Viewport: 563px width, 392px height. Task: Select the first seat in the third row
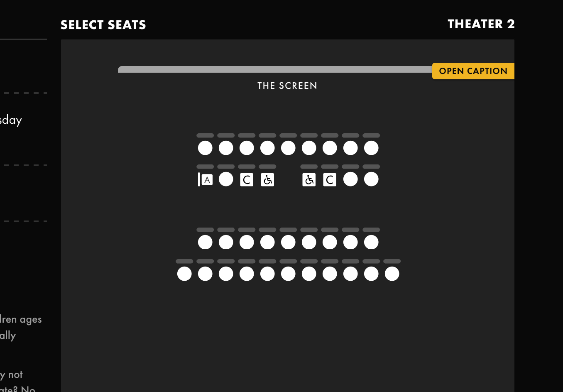(x=205, y=242)
